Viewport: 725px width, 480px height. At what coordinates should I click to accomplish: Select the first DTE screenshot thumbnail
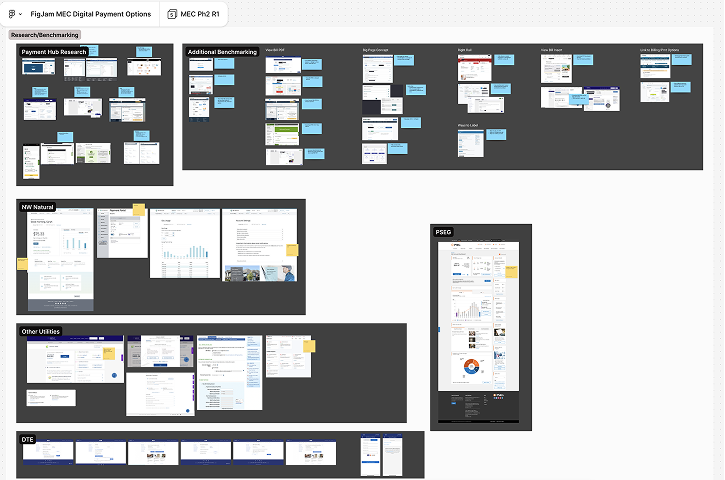pos(47,453)
